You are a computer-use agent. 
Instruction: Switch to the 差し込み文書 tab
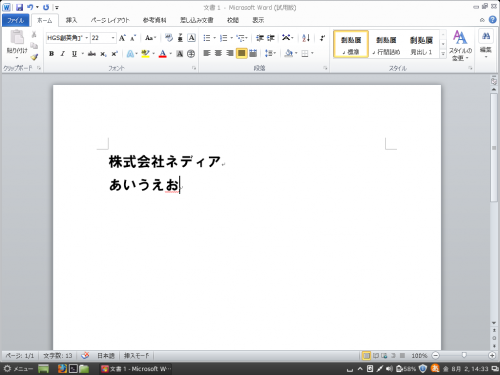pyautogui.click(x=197, y=20)
